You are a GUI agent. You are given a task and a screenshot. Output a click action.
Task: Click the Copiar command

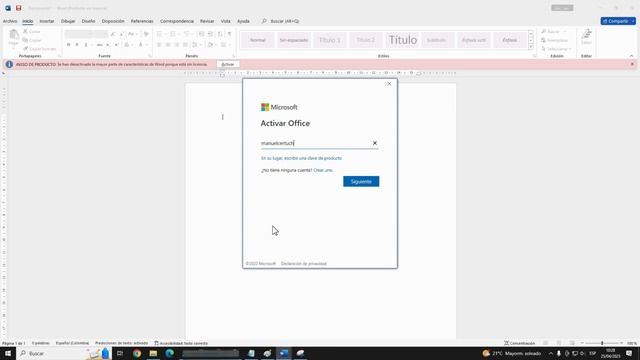[x=32, y=40]
